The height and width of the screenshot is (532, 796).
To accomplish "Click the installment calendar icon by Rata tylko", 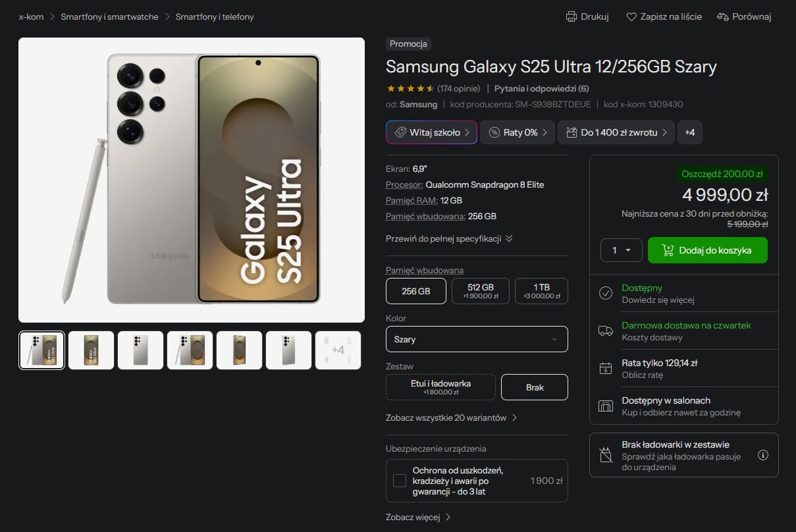I will coord(606,368).
